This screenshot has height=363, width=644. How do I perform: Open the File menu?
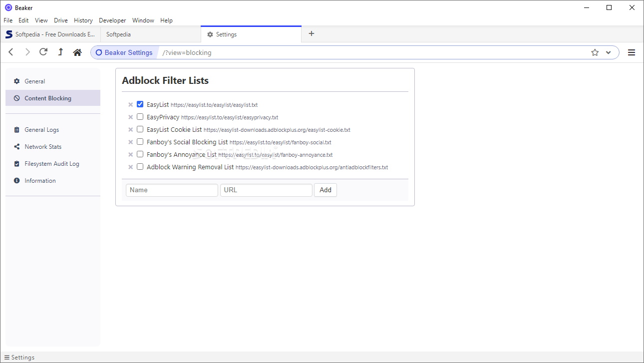[x=8, y=20]
